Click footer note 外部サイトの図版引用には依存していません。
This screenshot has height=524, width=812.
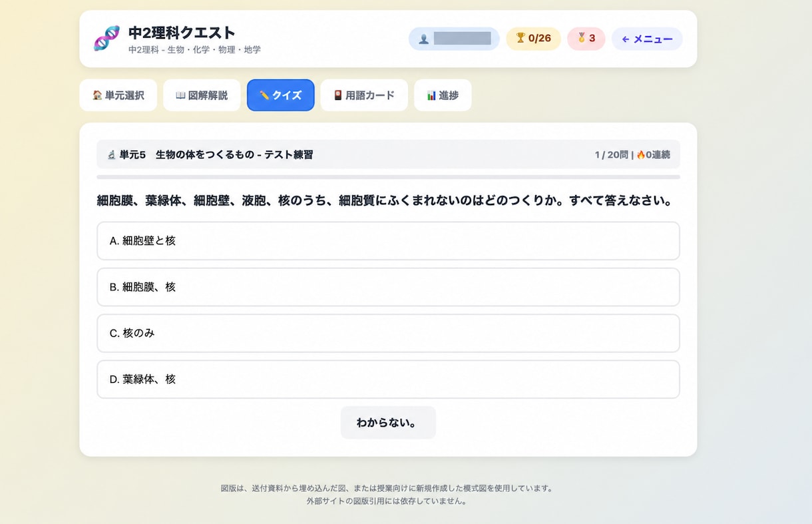(x=387, y=501)
